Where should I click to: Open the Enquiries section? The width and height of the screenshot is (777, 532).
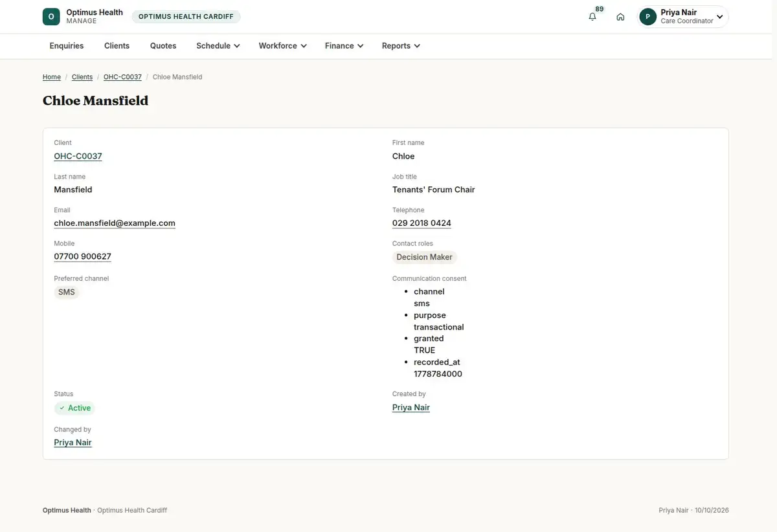(67, 46)
